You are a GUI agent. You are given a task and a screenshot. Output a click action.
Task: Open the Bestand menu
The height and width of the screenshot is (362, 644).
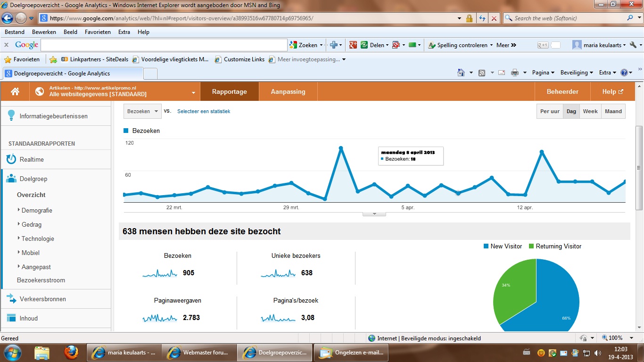coord(15,32)
